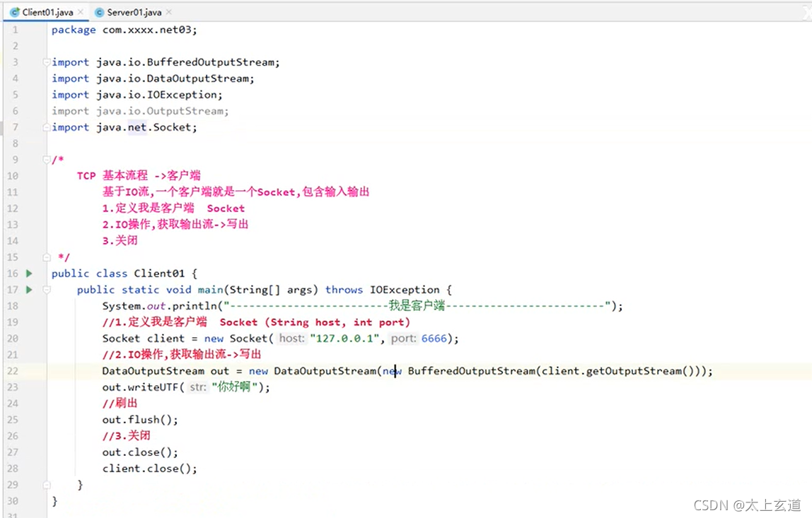Click java.net.Socket import on line 7
Screen dimensions: 812x518
146,127
